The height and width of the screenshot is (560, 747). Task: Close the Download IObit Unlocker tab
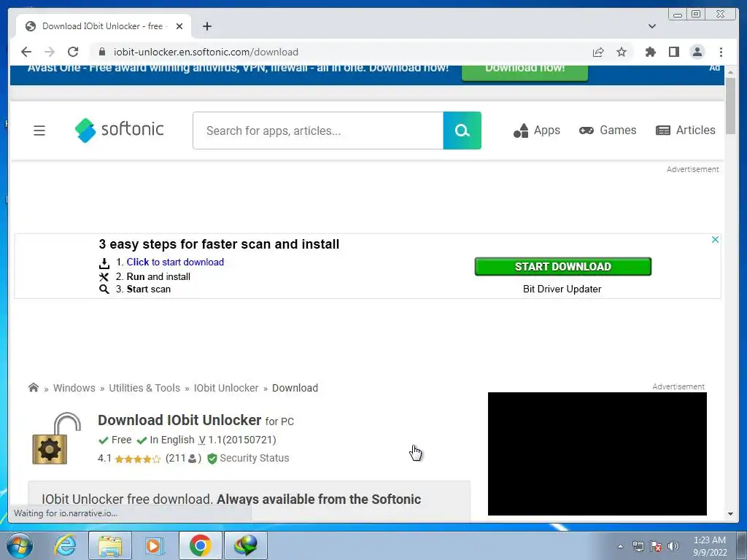coord(179,26)
